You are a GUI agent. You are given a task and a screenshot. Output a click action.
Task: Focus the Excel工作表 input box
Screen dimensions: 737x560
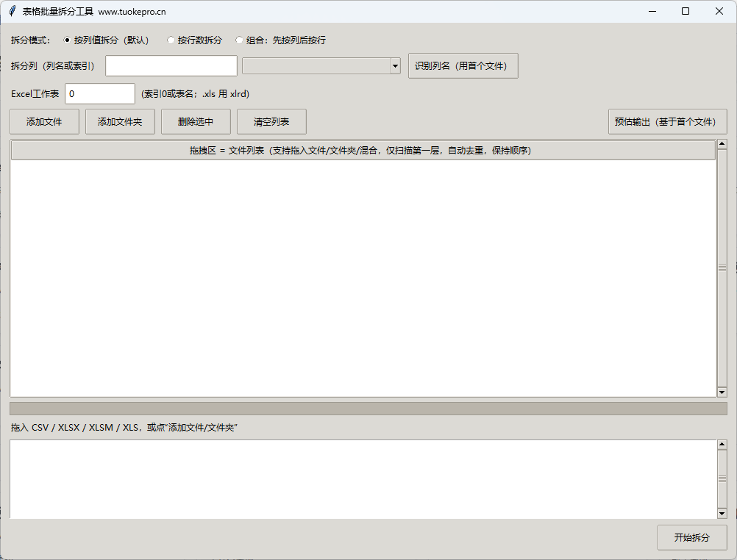(100, 94)
